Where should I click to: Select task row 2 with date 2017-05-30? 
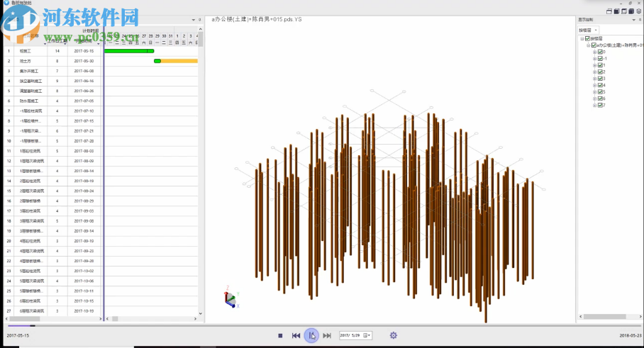[x=52, y=61]
